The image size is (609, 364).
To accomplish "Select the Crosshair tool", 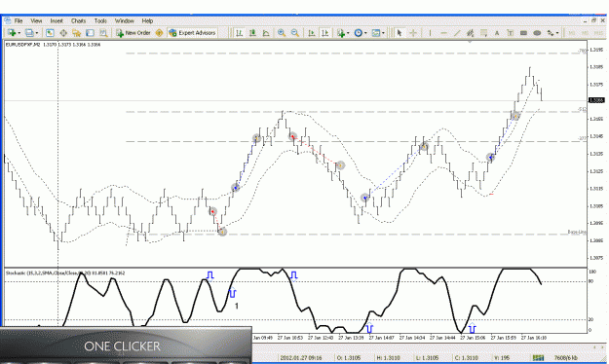I will pos(413,33).
